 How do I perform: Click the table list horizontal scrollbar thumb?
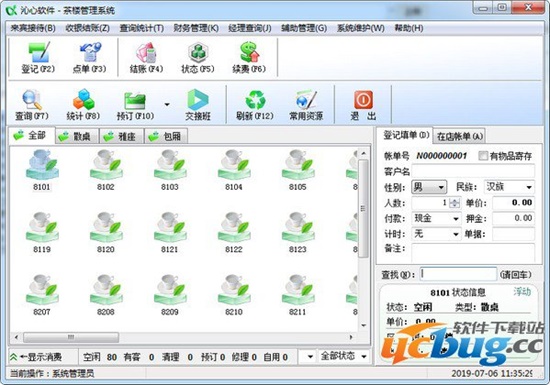71,337
